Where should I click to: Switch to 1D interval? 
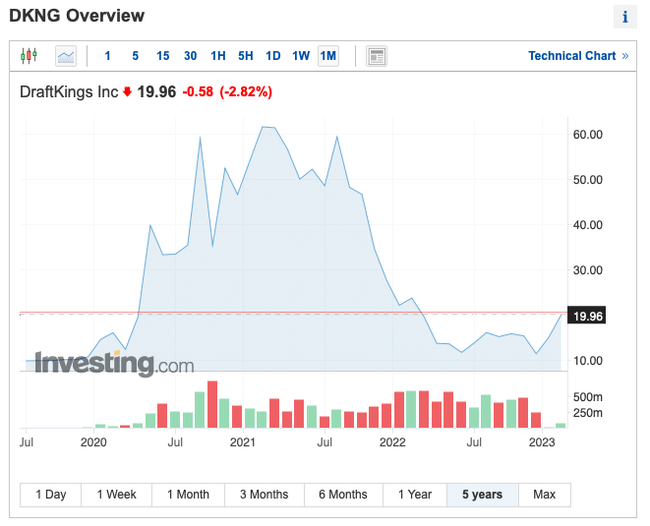[273, 56]
